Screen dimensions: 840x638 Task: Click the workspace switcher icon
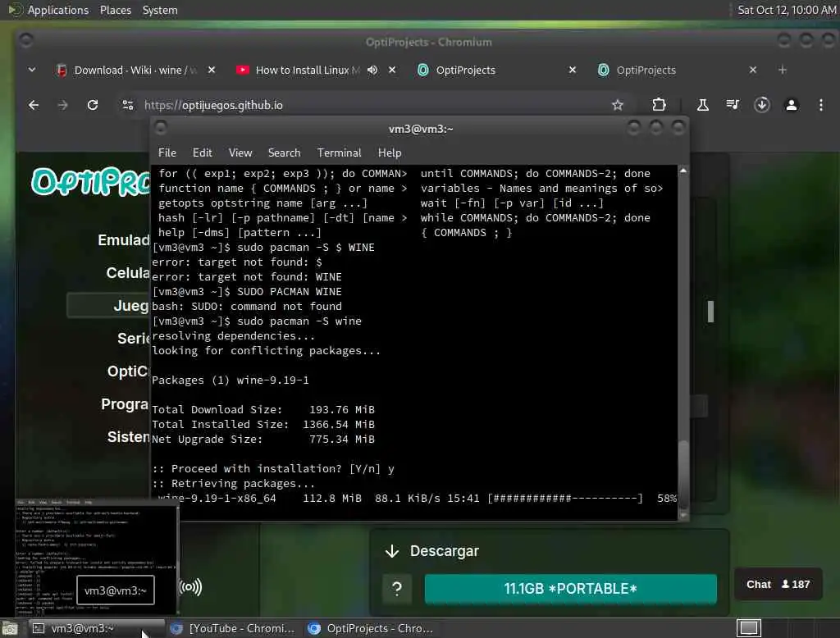(x=748, y=628)
